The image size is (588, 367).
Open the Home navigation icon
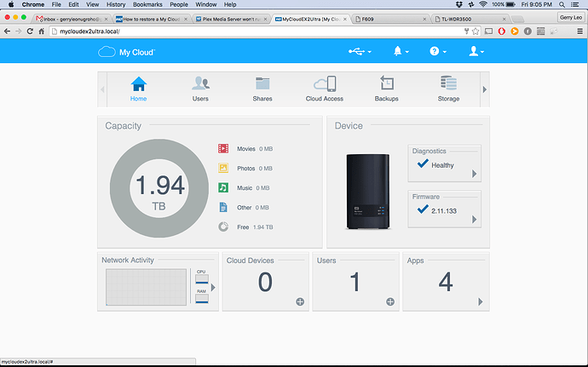pos(138,84)
